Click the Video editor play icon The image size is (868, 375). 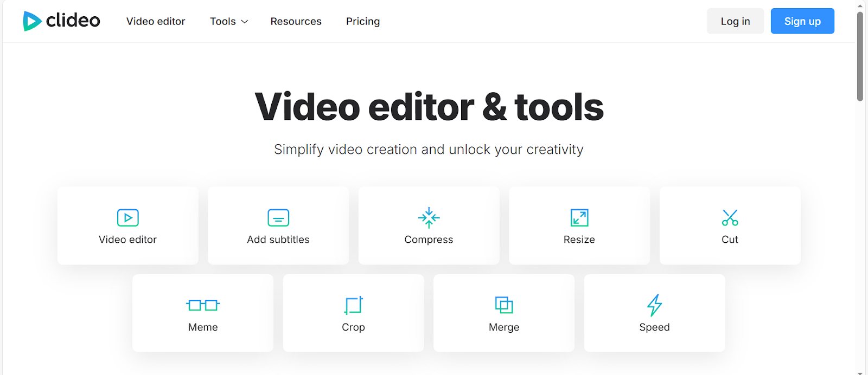[x=128, y=218]
